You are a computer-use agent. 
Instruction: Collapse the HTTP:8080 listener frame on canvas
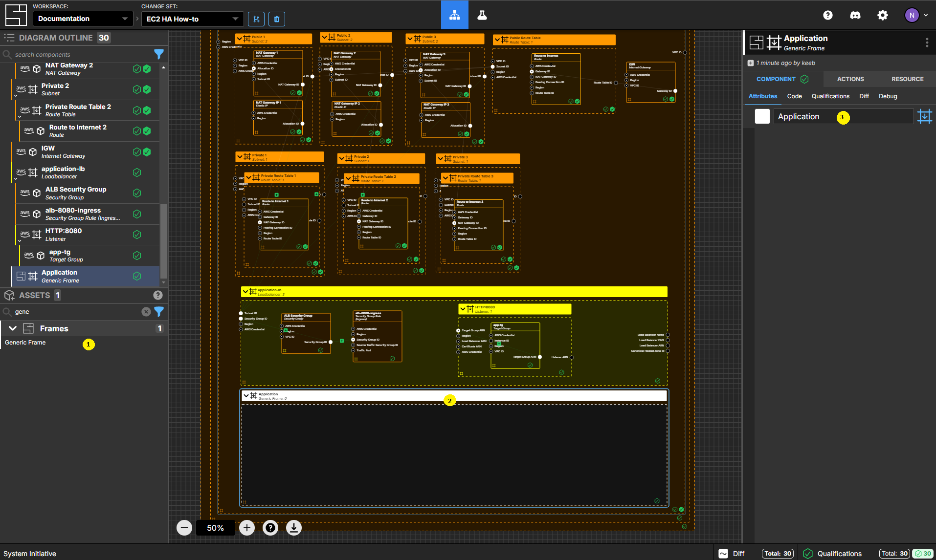(463, 309)
